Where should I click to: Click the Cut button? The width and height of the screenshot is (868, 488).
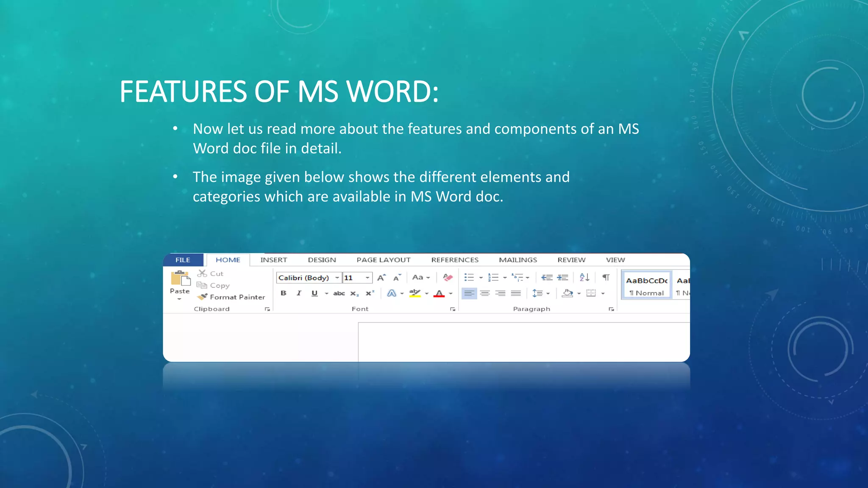coord(211,274)
